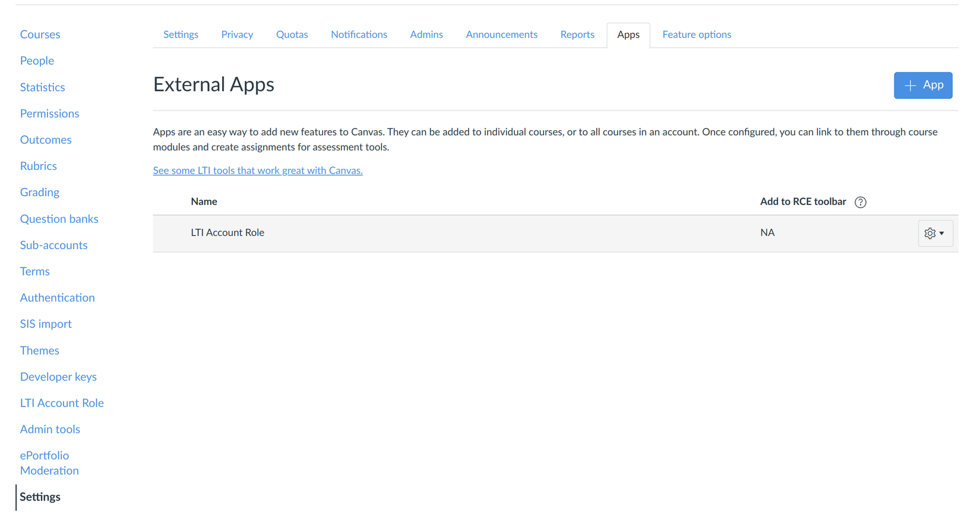Go to Terms
The image size is (980, 520).
[x=34, y=271]
